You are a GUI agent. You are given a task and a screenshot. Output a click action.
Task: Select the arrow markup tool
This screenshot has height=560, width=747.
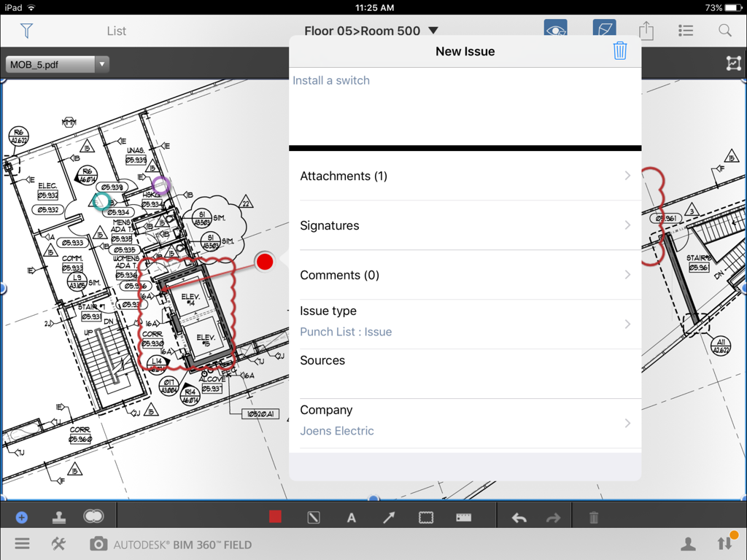point(388,516)
